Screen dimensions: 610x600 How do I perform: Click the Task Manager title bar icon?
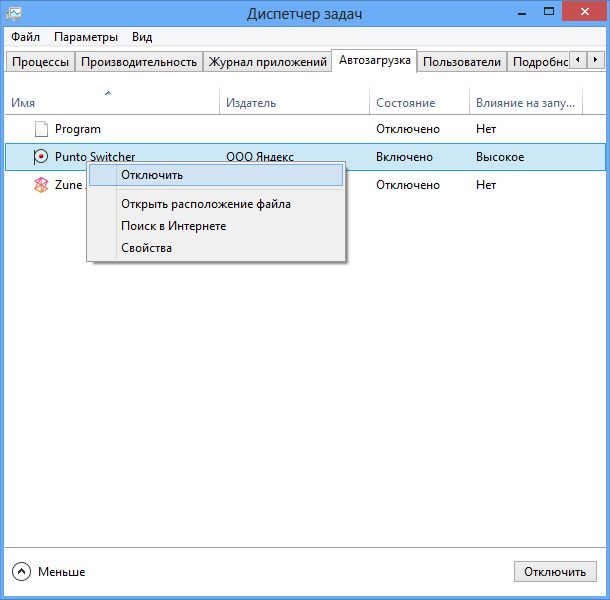pos(13,13)
